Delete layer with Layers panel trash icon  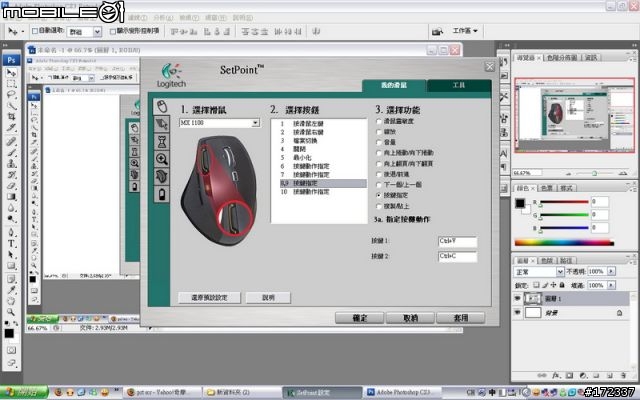[x=623, y=375]
